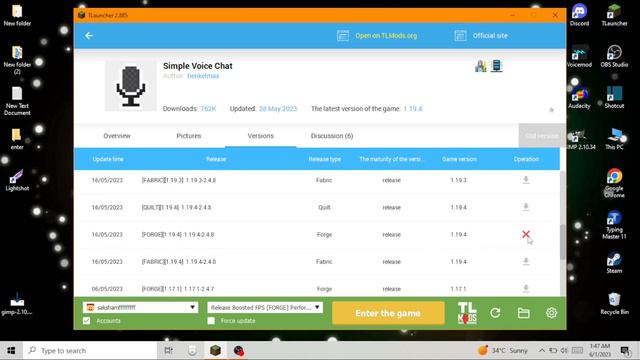640x360 pixels.
Task: Open the Audacity desktop shortcut
Action: click(x=579, y=98)
